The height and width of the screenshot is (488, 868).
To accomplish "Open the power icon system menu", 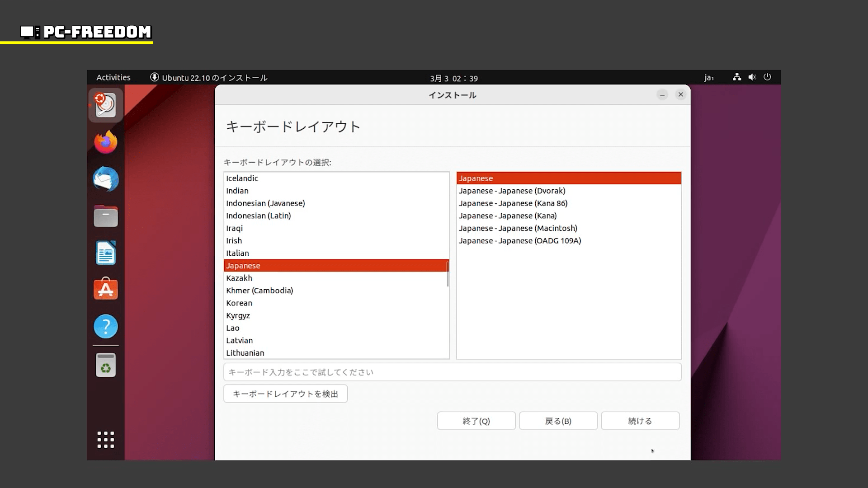I will coord(767,77).
